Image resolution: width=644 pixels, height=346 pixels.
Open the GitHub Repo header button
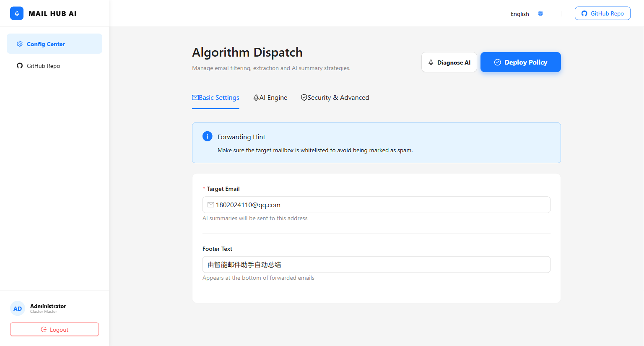click(602, 13)
